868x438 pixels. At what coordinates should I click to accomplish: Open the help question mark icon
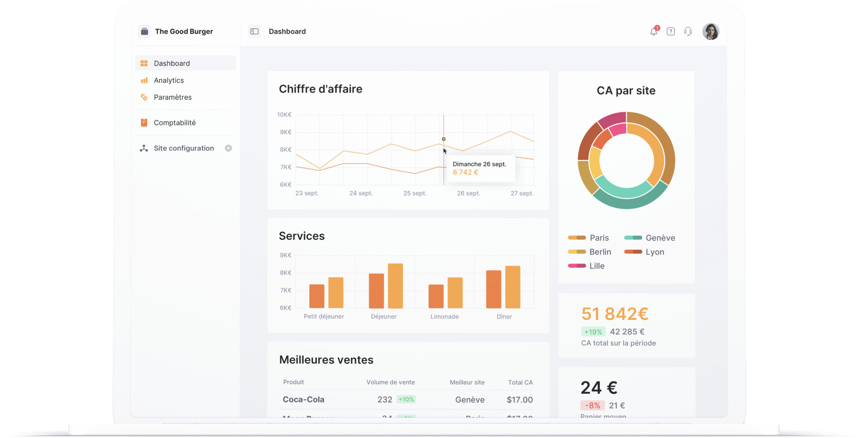coord(670,32)
